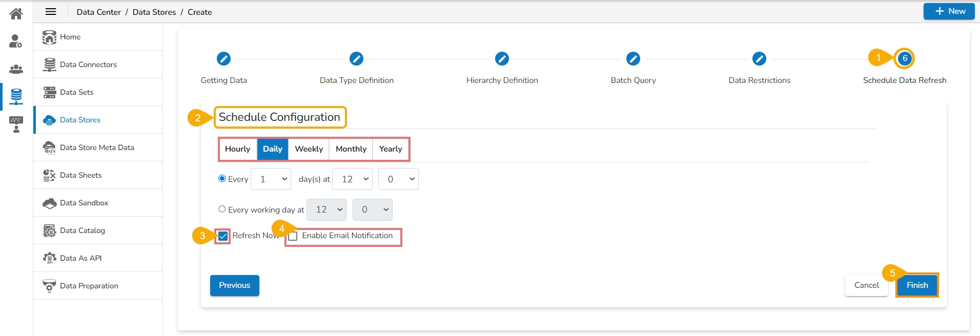Uncheck the Refresh Now checkbox
Screen dimensions: 980x336
(x=223, y=236)
